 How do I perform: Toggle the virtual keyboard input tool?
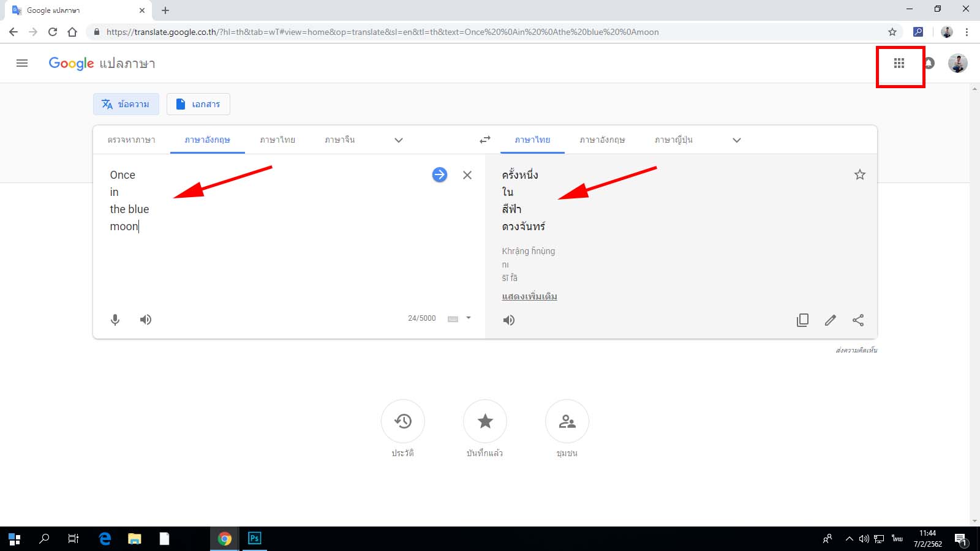[x=453, y=319]
